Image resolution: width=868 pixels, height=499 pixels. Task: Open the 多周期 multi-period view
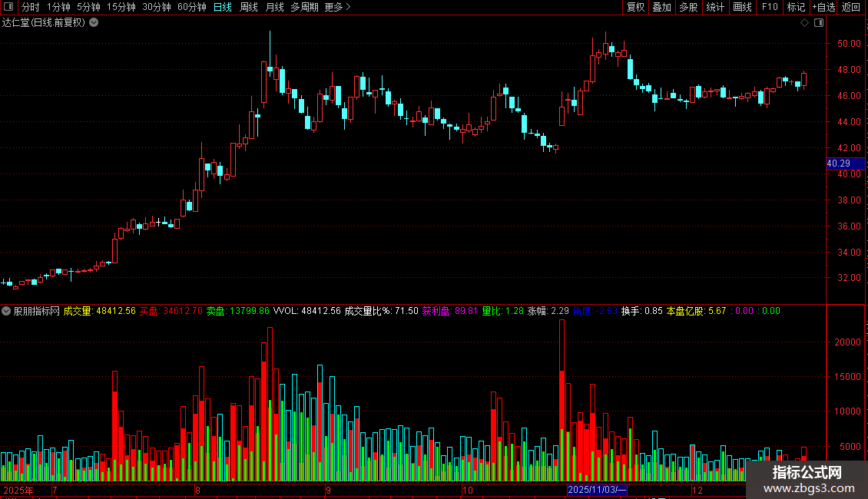click(x=304, y=7)
